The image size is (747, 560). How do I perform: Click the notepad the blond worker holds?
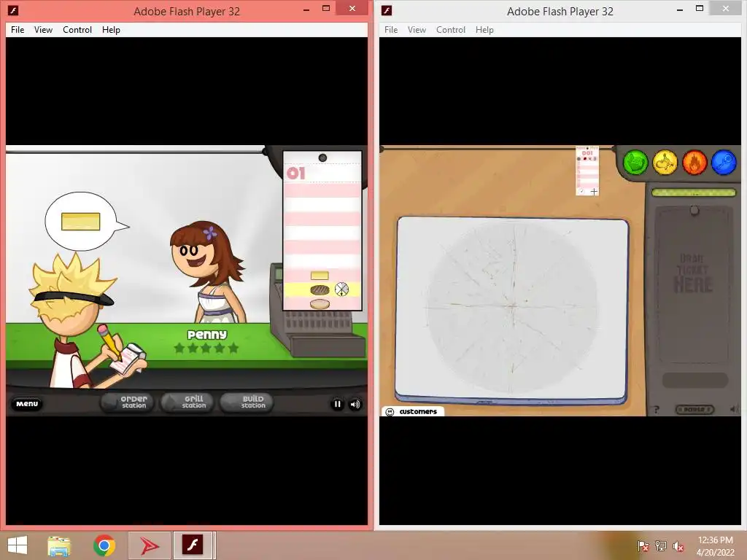point(128,359)
